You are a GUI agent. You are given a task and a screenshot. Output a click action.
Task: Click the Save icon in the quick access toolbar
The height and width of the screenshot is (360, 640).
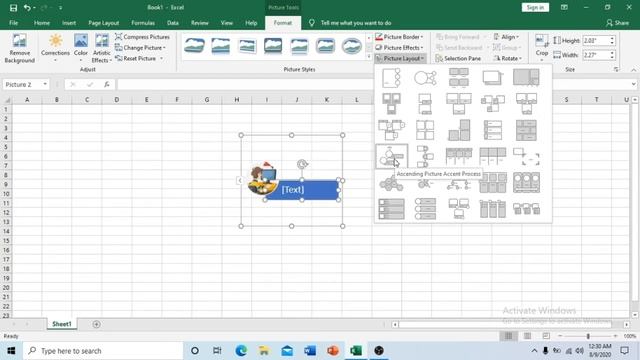tap(13, 7)
